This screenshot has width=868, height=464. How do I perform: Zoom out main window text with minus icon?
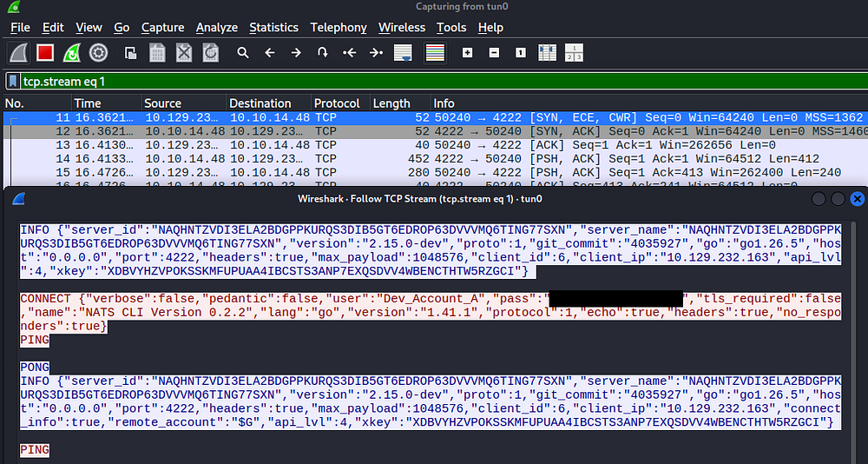coord(495,53)
